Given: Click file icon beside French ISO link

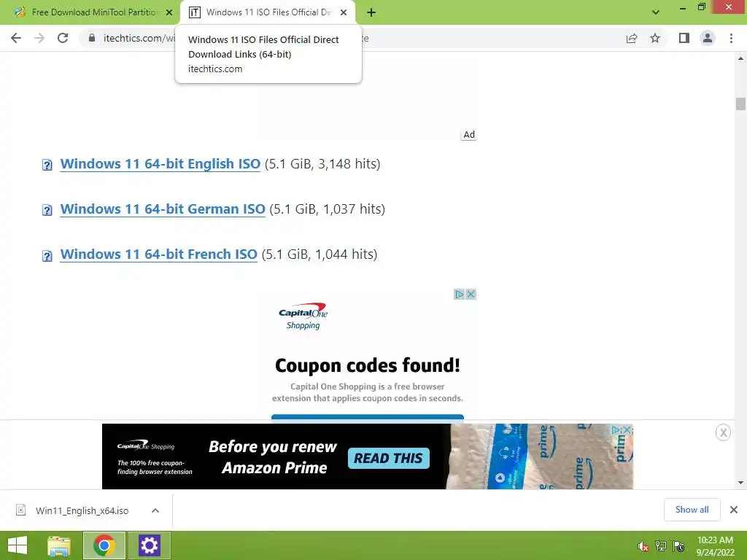Looking at the screenshot, I should click(x=47, y=256).
